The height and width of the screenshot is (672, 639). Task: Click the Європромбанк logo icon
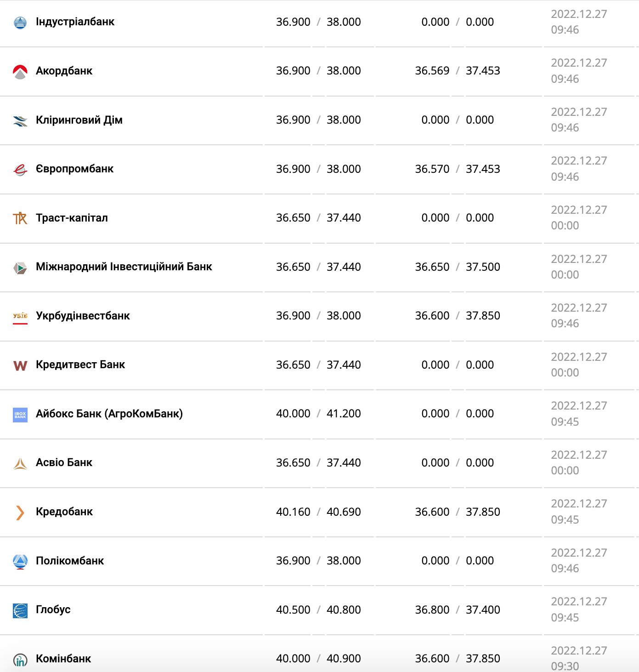(20, 170)
